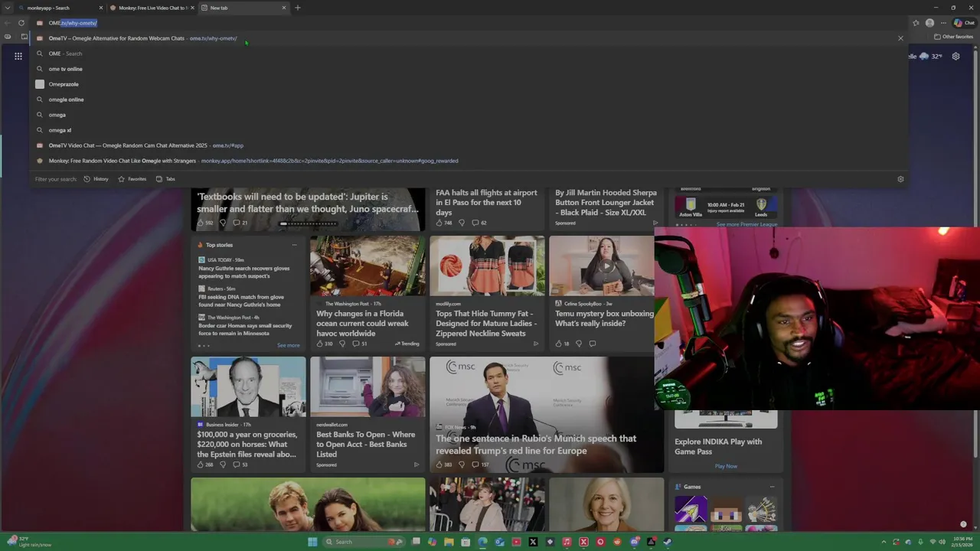Open the browser profile avatar

coord(929,23)
